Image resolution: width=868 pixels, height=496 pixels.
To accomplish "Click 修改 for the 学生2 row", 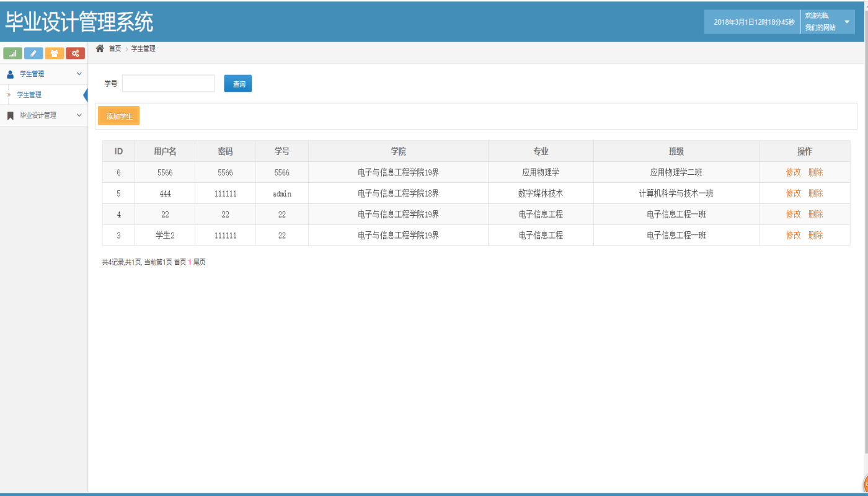I will [793, 235].
